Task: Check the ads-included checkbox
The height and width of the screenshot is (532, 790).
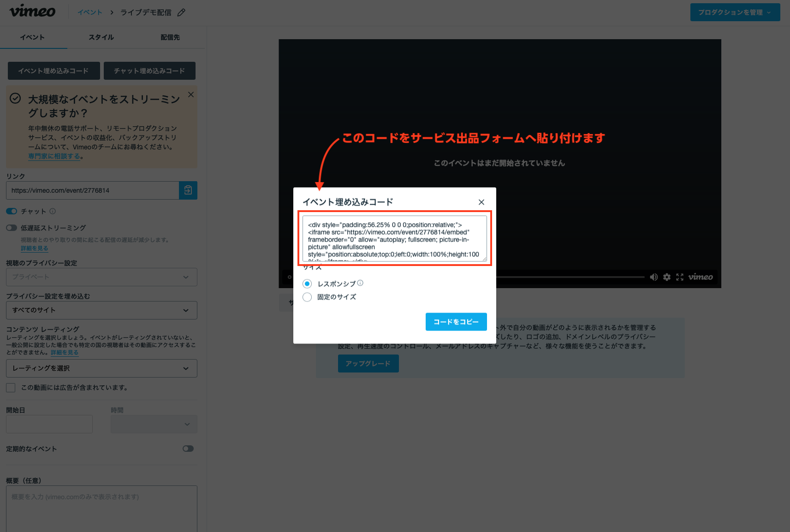Action: [x=11, y=388]
